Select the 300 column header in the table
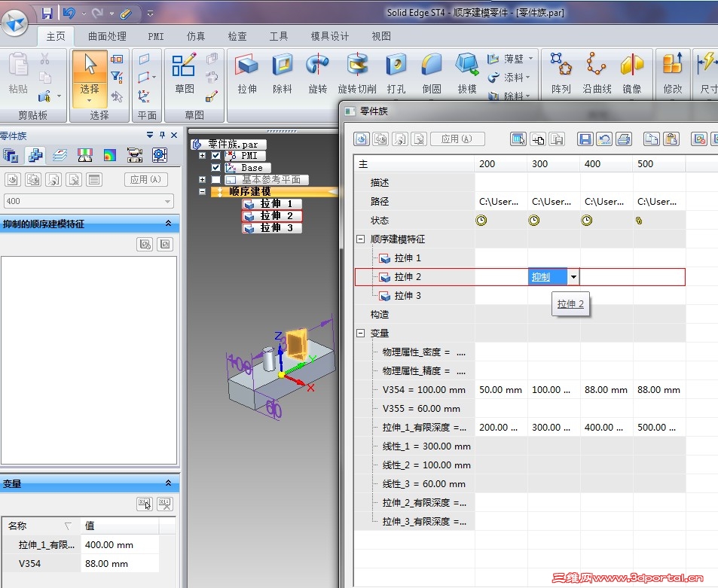Screen dimensions: 718x588 click(x=553, y=164)
